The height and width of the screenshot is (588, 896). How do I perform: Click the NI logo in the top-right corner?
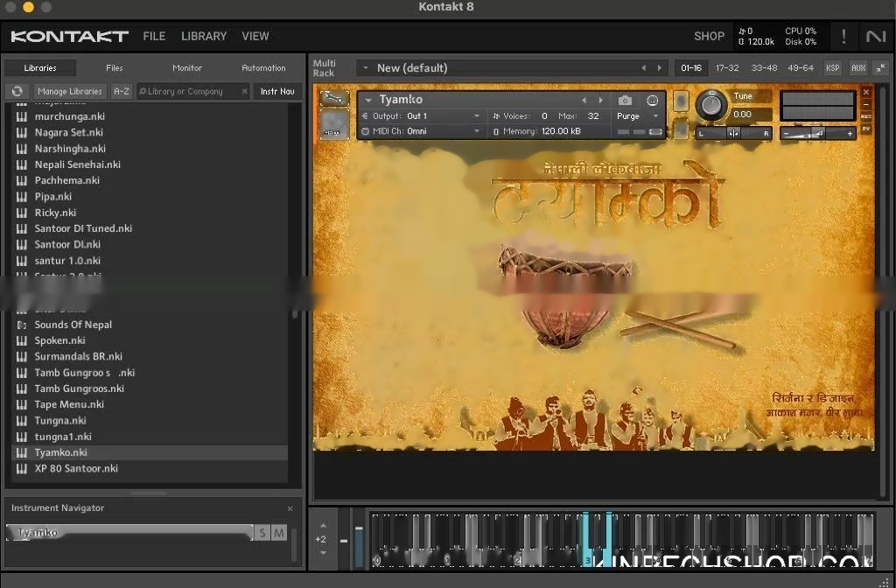[878, 36]
